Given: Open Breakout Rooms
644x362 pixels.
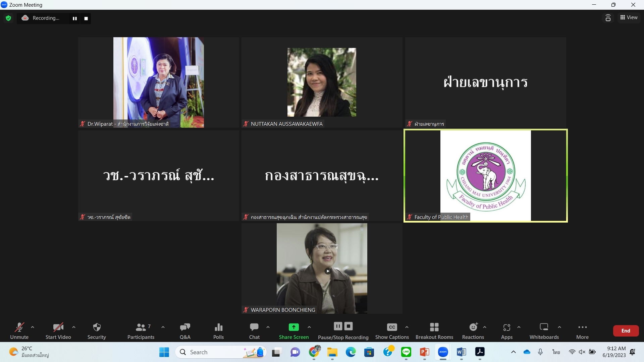Looking at the screenshot, I should pyautogui.click(x=434, y=330).
